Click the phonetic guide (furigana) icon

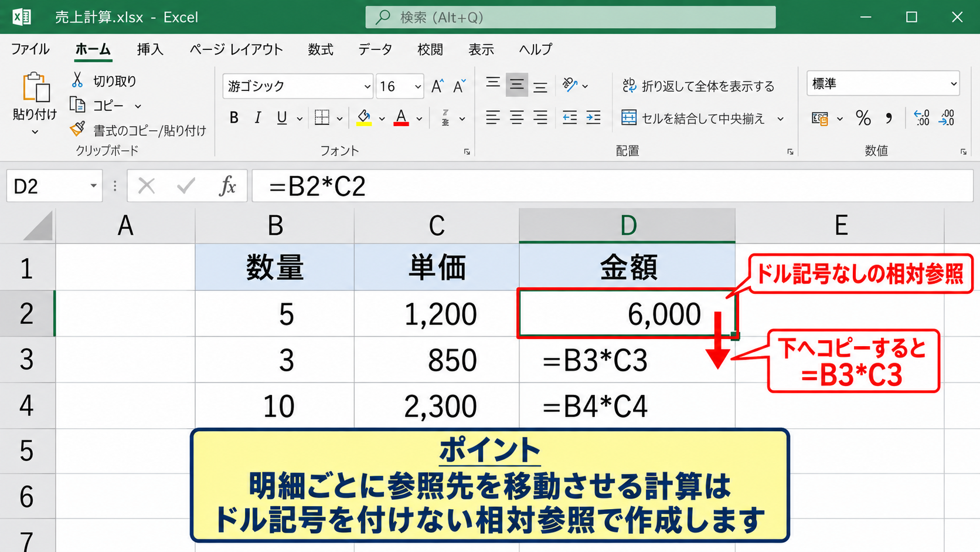coord(445,118)
